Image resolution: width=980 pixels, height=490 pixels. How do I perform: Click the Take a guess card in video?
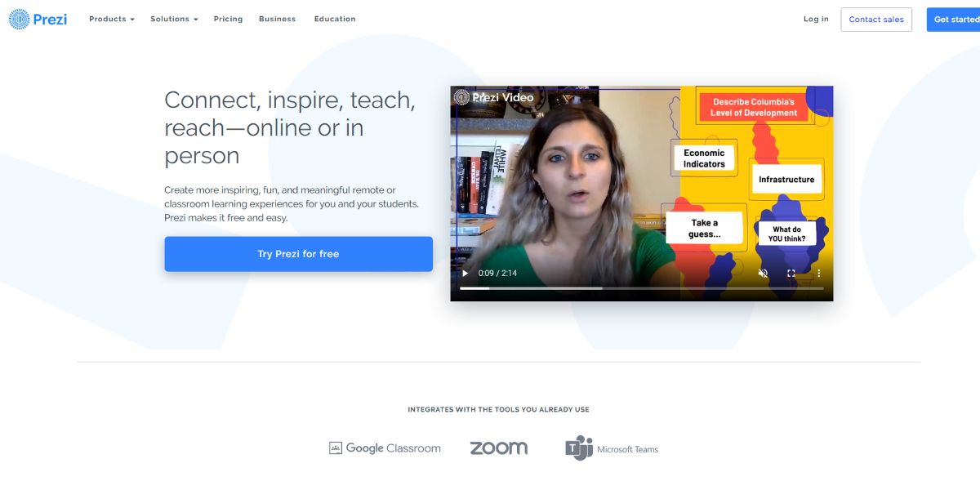click(705, 228)
